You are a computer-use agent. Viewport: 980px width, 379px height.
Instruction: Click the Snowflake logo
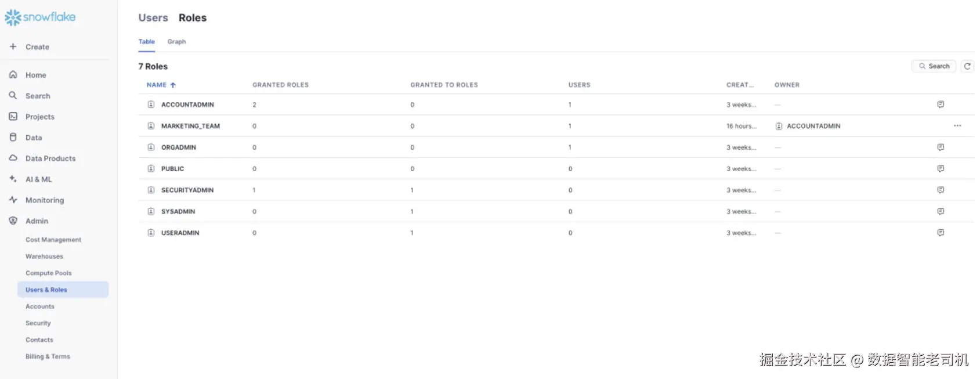coord(40,17)
